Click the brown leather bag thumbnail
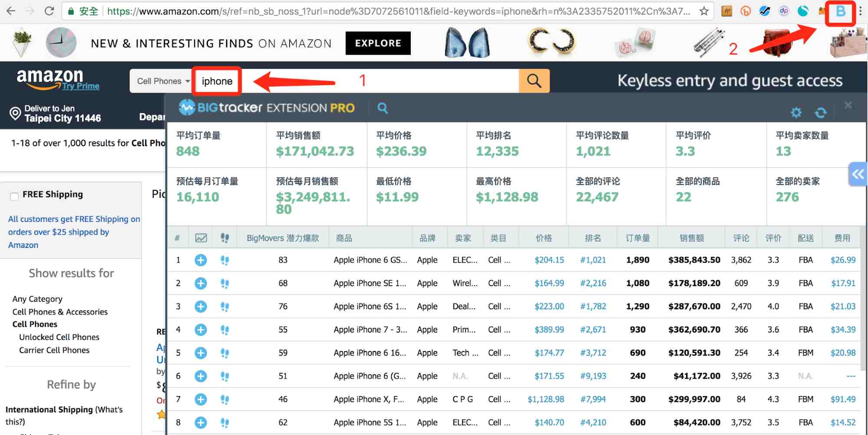Viewport: 868px width, 435px height. 777,43
